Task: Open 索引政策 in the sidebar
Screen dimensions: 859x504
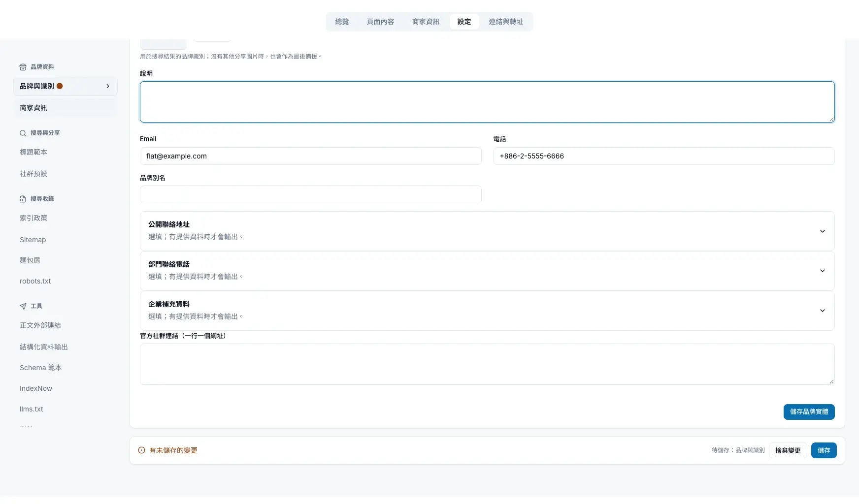Action: click(x=65, y=218)
